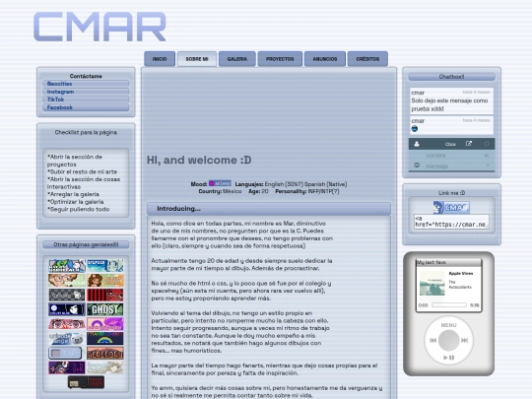
Task: Switch to the ANUNCIOS tab
Action: (325, 59)
